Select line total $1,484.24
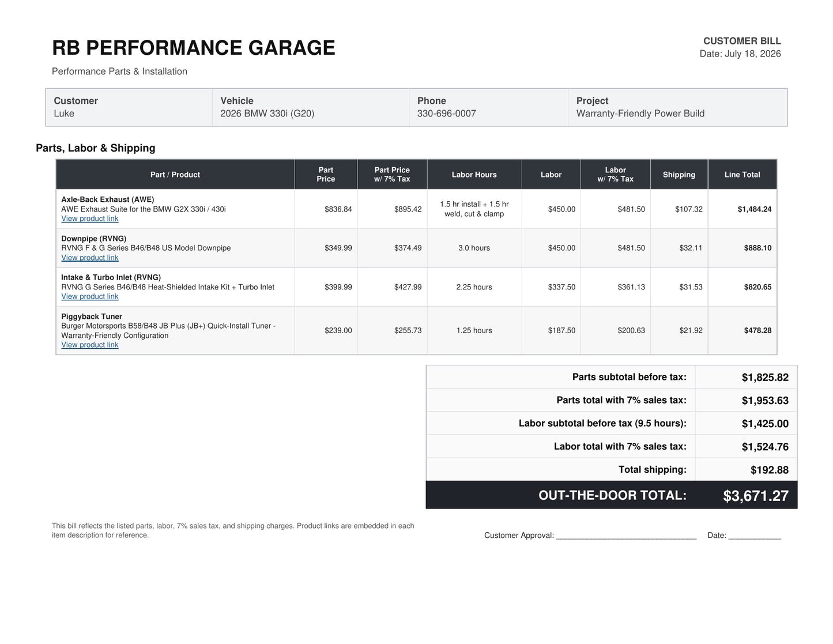Screen dimensions: 833x644 (x=755, y=209)
